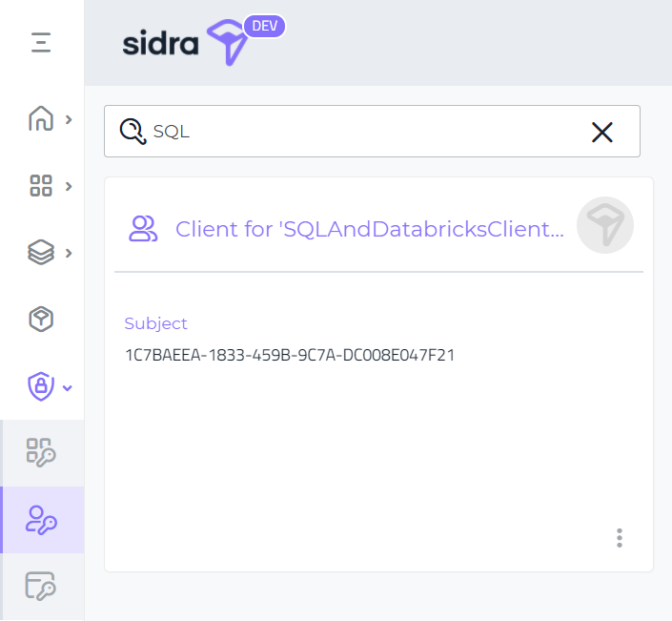This screenshot has width=672, height=621.
Task: Open the stacked layers icon in sidebar
Action: pyautogui.click(x=41, y=253)
